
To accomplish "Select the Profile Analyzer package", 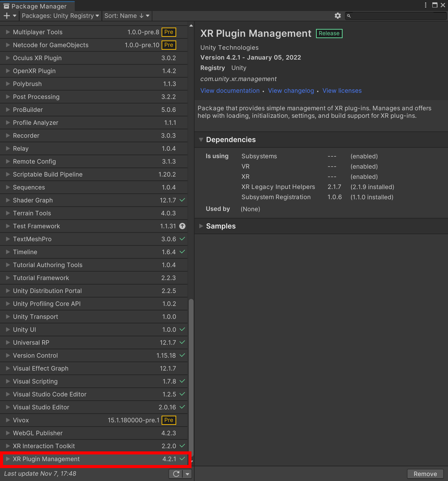I will point(94,123).
